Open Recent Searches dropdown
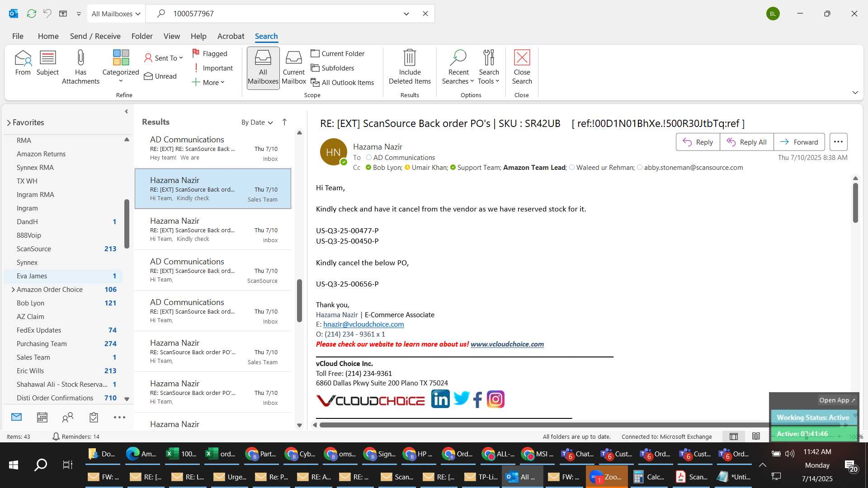868x488 pixels. click(x=458, y=67)
